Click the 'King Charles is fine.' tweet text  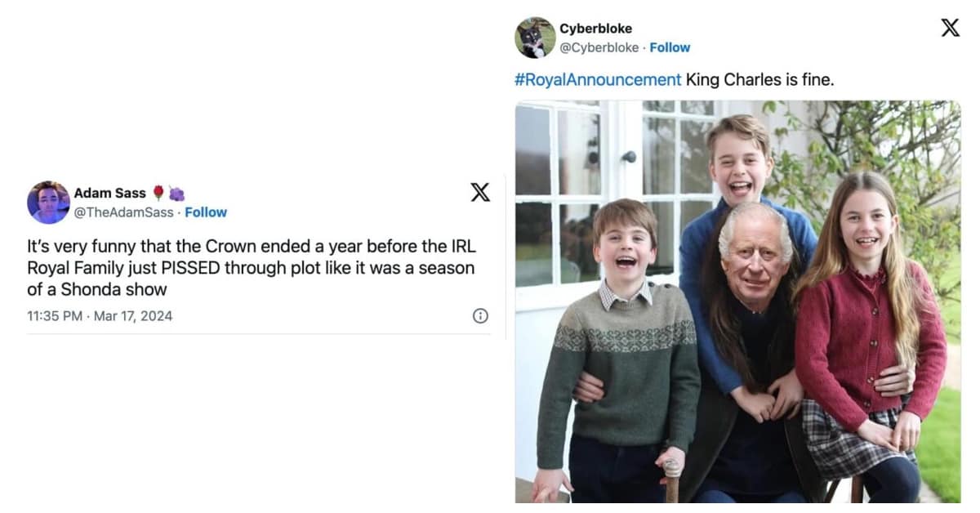click(759, 80)
